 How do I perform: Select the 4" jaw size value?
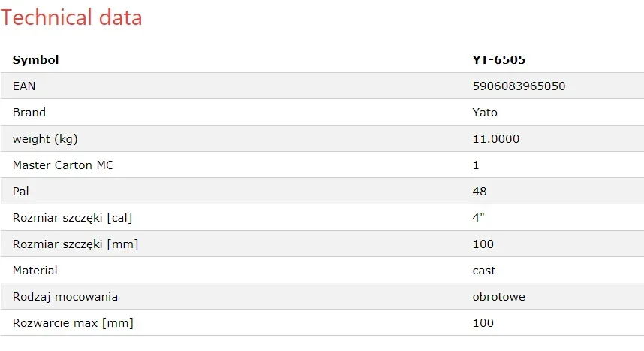click(477, 218)
